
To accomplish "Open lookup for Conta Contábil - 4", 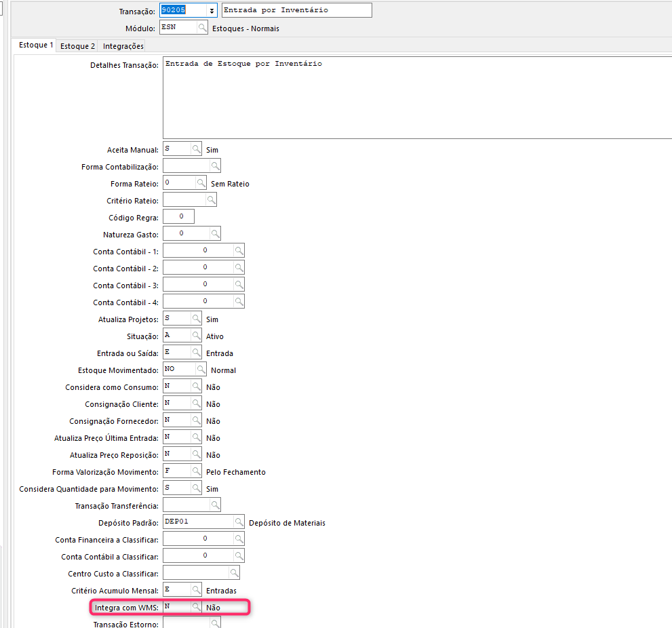I will 239,301.
